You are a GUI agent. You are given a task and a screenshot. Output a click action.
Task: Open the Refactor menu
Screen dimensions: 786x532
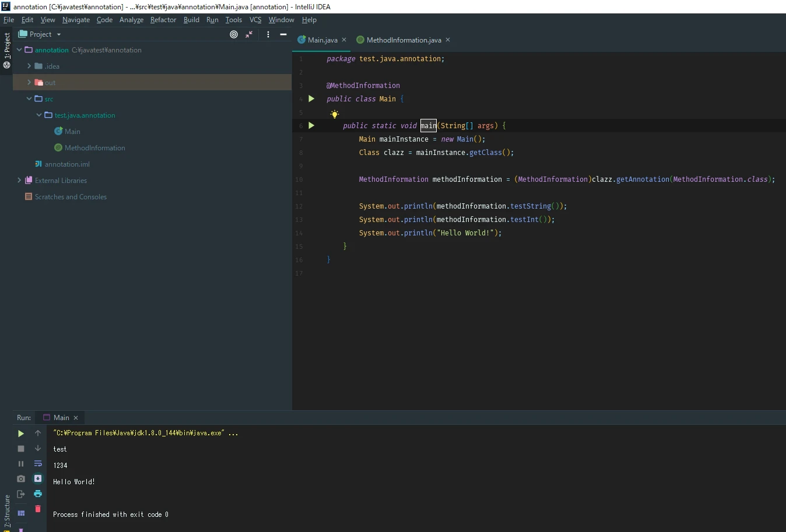163,20
